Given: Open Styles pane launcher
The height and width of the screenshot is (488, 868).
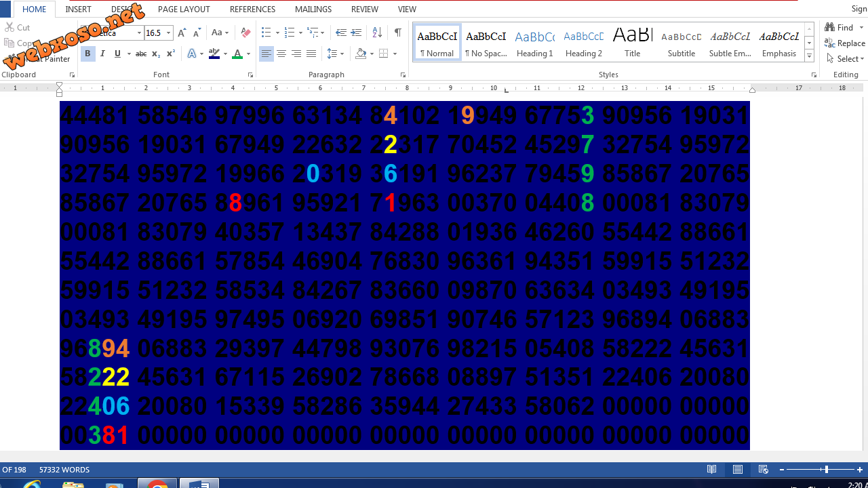Looking at the screenshot, I should coord(814,75).
